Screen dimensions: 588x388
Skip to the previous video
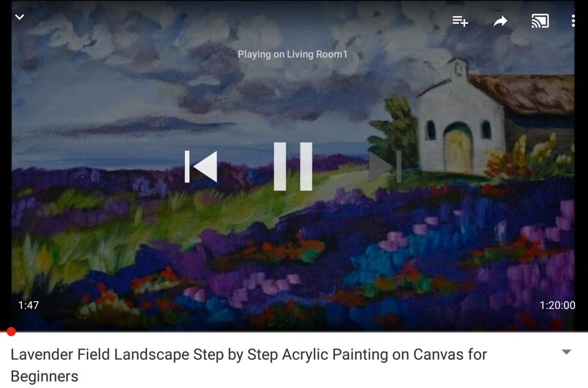click(201, 166)
